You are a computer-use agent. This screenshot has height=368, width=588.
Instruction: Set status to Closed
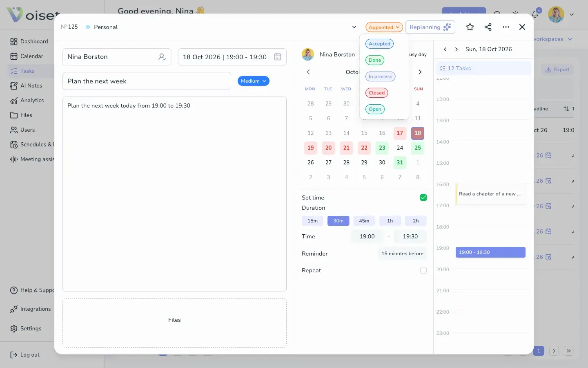click(x=377, y=93)
